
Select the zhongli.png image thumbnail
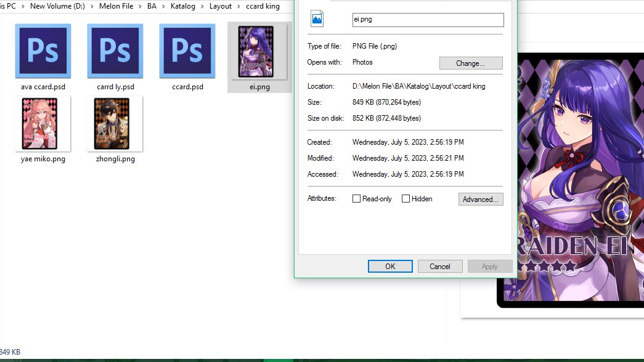[112, 124]
